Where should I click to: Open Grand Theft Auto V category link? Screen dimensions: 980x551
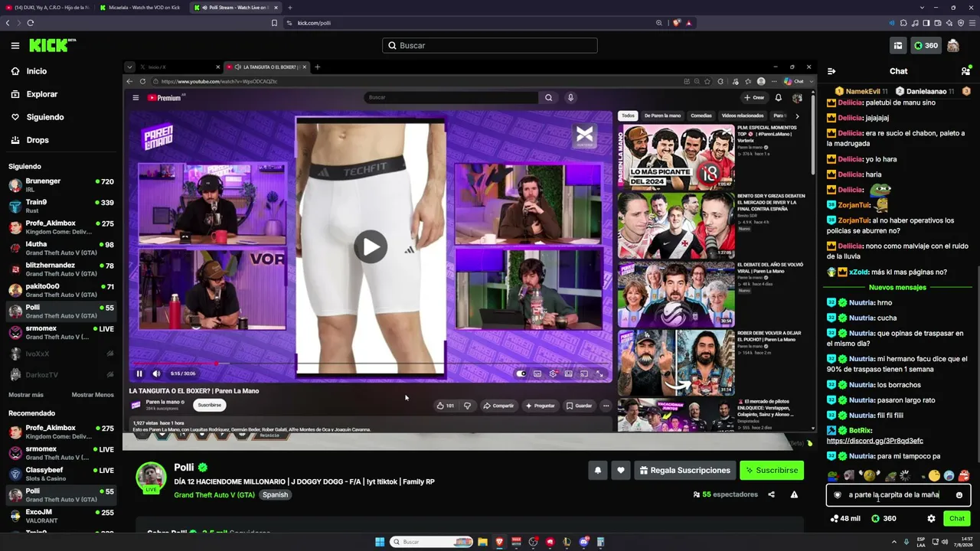(214, 495)
